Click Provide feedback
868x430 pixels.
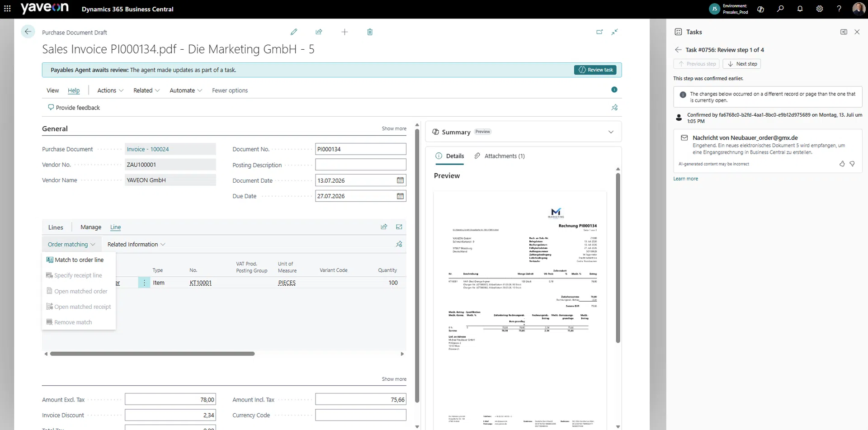[x=74, y=108]
